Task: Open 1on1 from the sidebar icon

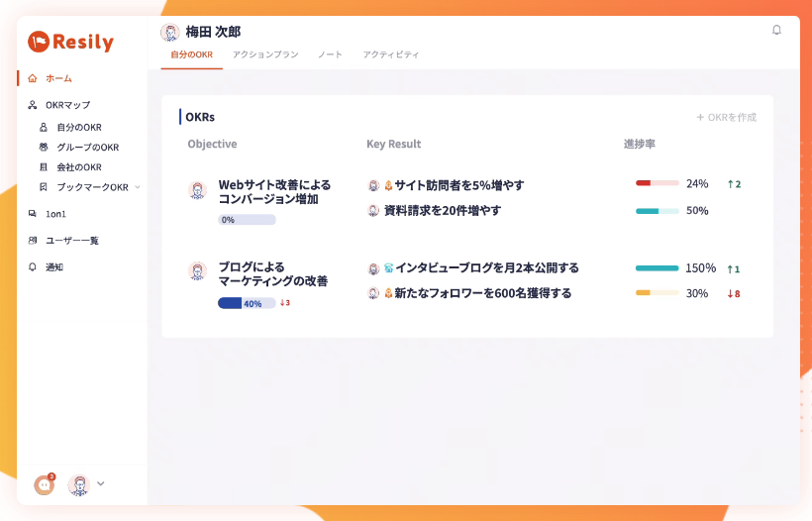Action: (33, 214)
